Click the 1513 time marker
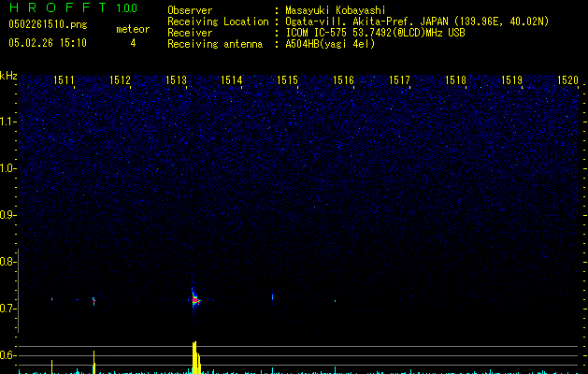 coord(176,80)
